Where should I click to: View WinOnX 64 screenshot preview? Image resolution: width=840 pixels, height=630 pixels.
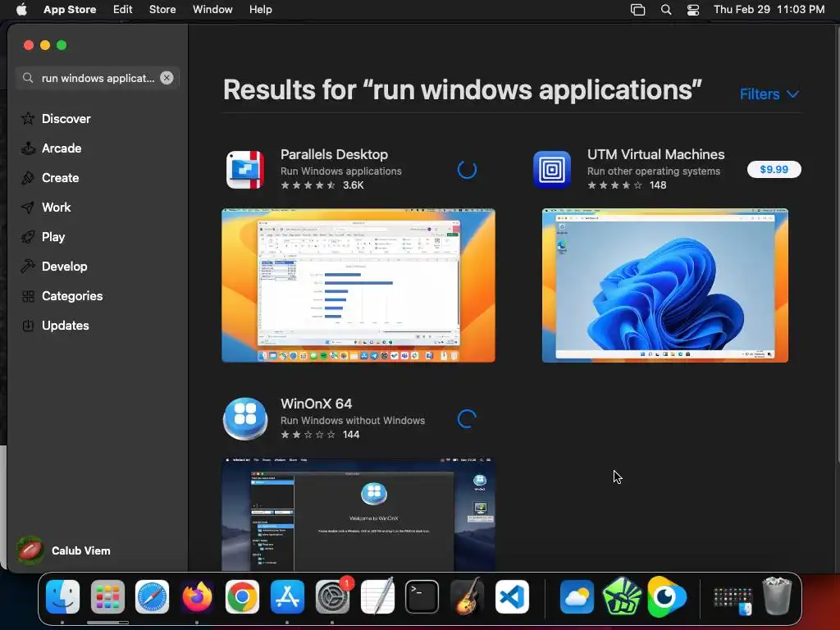pos(358,514)
